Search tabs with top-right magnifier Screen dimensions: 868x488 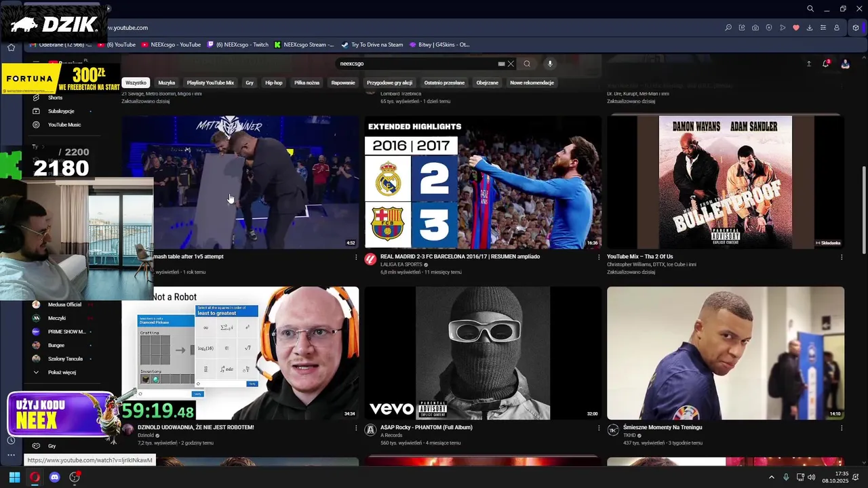coord(810,9)
